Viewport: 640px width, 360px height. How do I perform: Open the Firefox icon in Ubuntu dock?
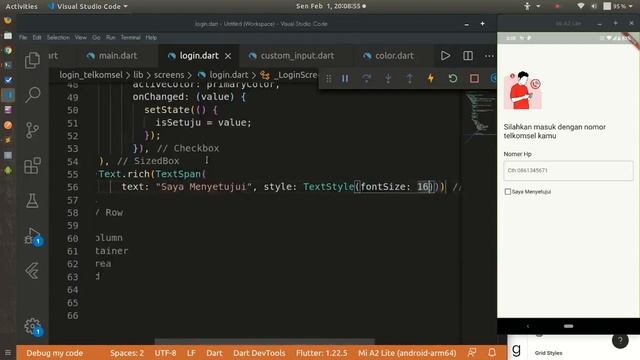(x=8, y=20)
